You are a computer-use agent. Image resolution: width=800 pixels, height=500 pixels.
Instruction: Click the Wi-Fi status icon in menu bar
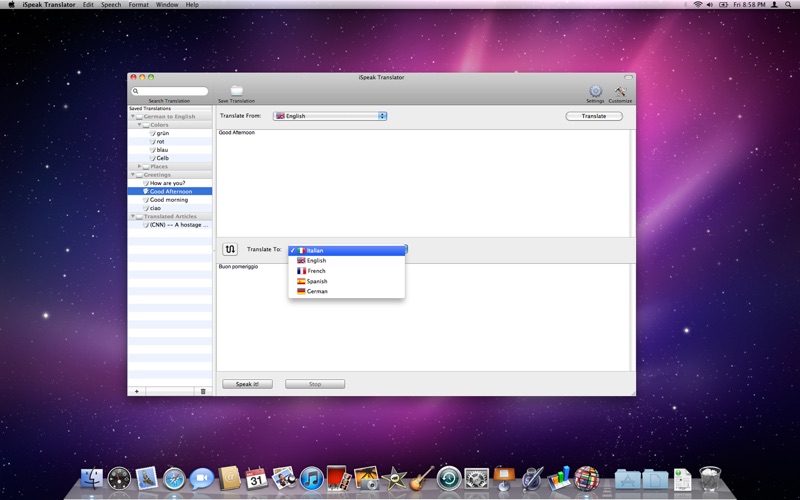pyautogui.click(x=697, y=5)
